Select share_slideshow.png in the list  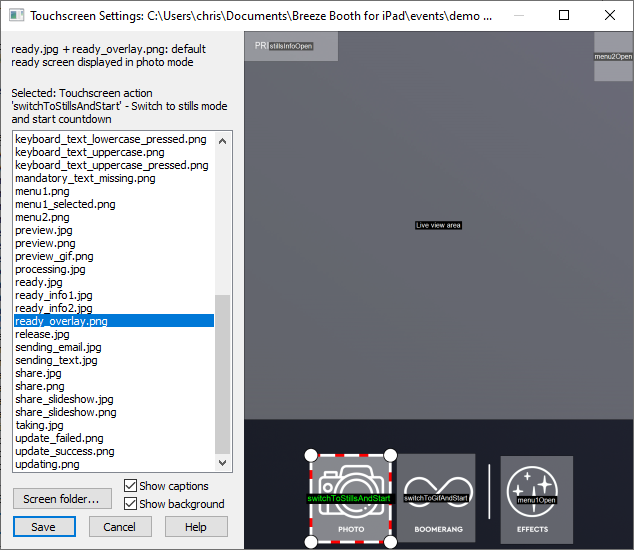[x=114, y=412]
